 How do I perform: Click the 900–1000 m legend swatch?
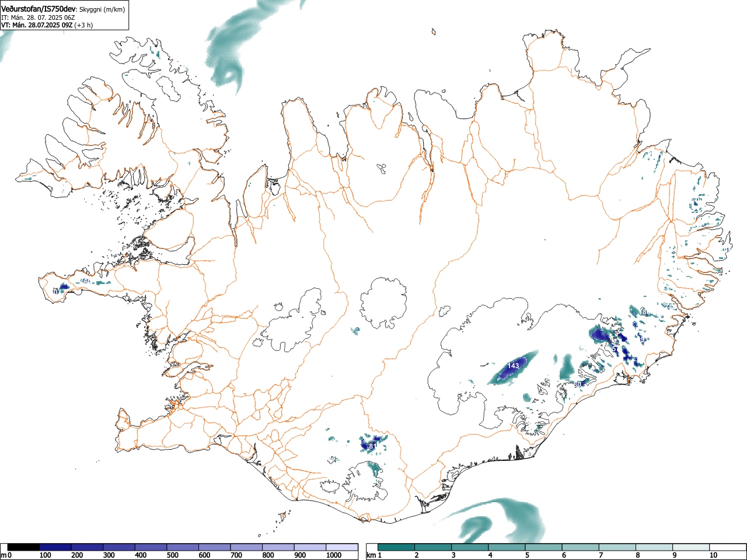(x=310, y=547)
